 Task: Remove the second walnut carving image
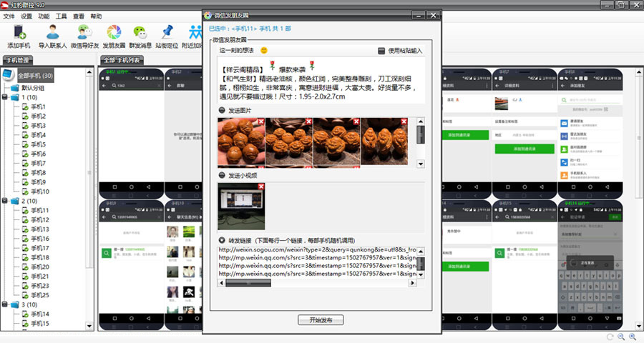(308, 121)
